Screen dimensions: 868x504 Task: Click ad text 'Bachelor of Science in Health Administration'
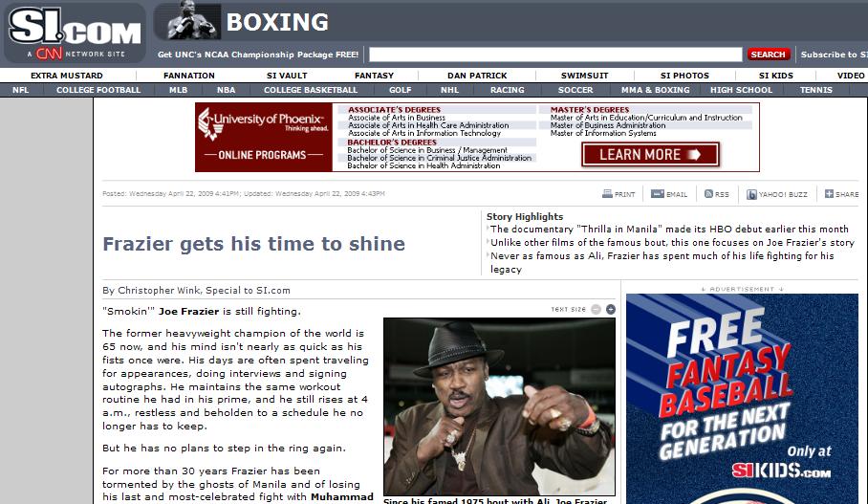[423, 165]
